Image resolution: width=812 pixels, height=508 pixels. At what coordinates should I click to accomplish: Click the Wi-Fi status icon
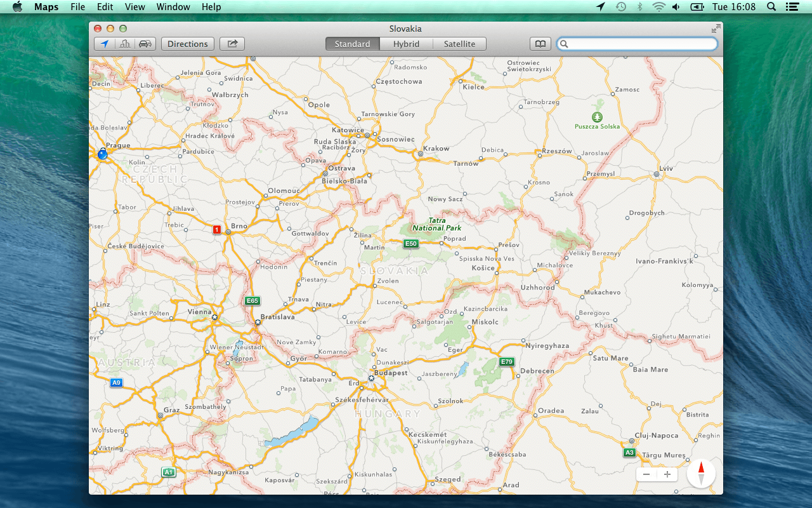(658, 7)
